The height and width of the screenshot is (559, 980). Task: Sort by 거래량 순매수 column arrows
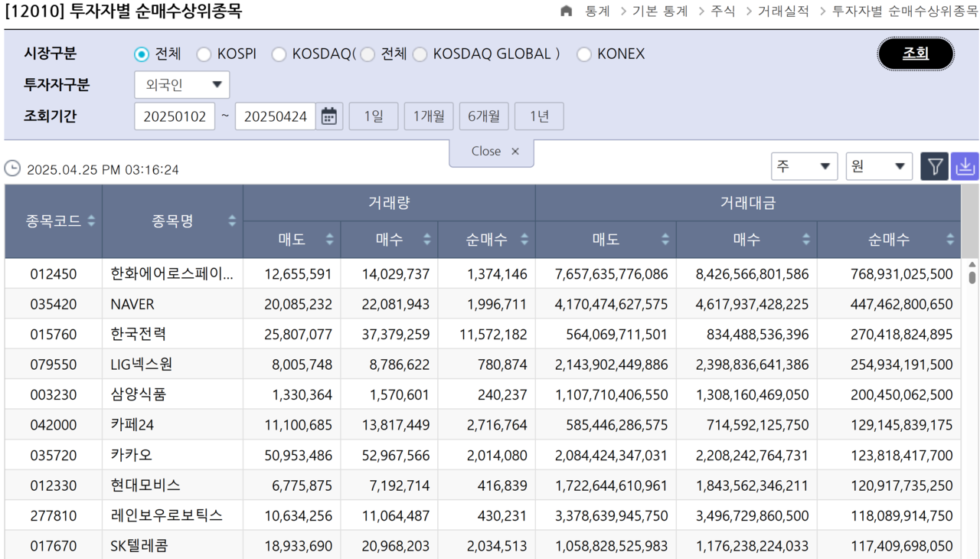pos(524,240)
